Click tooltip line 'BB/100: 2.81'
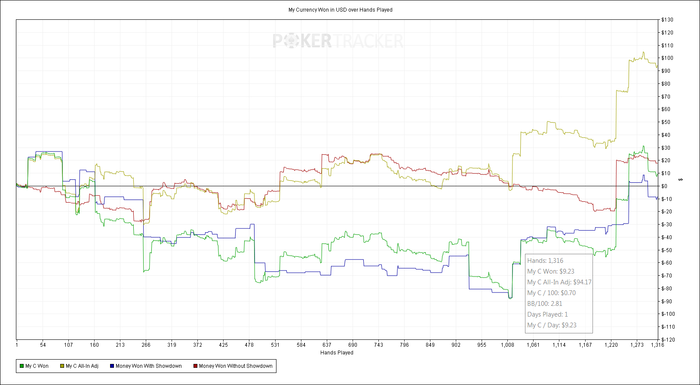Screen dimensions: 700x385 [544, 304]
